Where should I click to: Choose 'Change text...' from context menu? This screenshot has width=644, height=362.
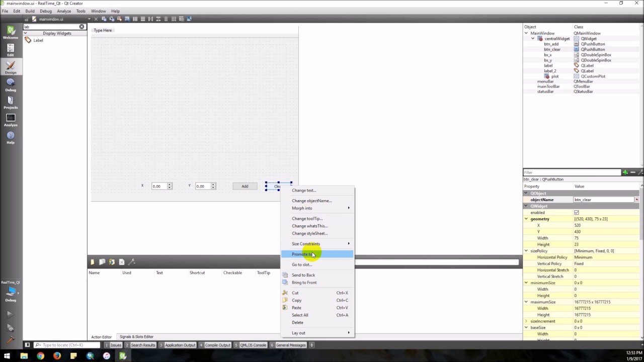(304, 191)
